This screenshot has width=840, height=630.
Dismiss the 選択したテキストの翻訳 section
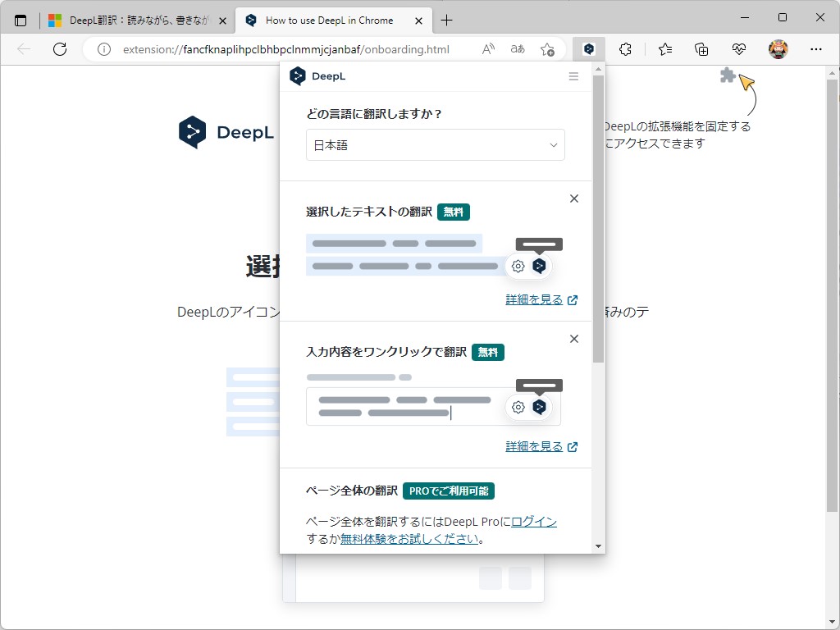click(573, 198)
